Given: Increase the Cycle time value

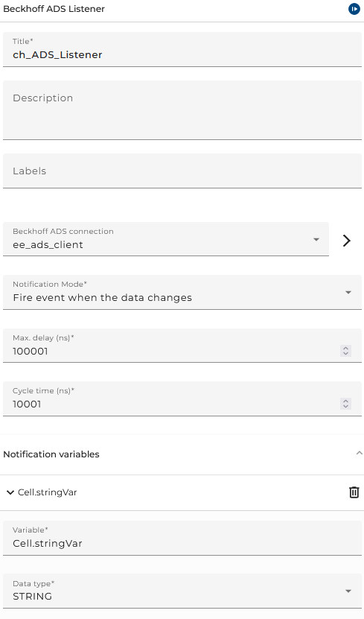Looking at the screenshot, I should click(x=345, y=401).
